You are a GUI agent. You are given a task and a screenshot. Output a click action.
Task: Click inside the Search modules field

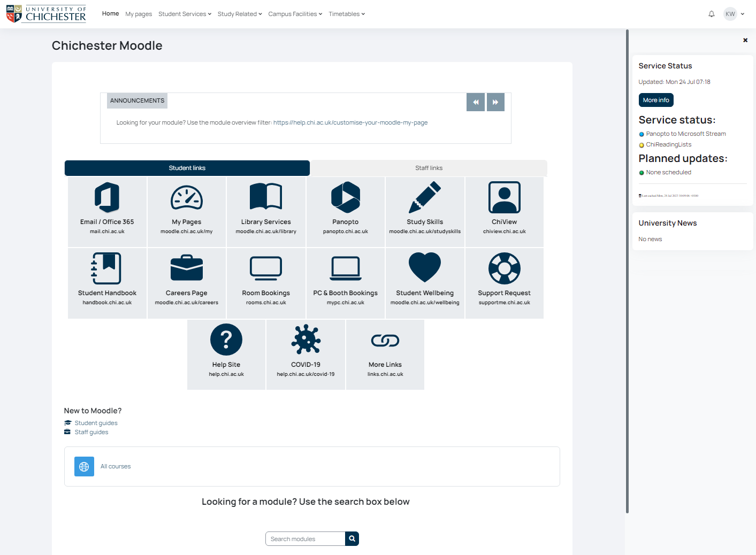coord(305,538)
